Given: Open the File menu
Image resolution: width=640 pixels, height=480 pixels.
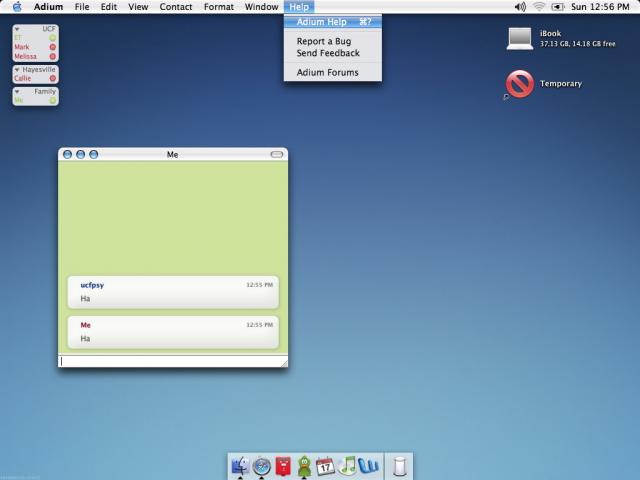Looking at the screenshot, I should pos(82,7).
